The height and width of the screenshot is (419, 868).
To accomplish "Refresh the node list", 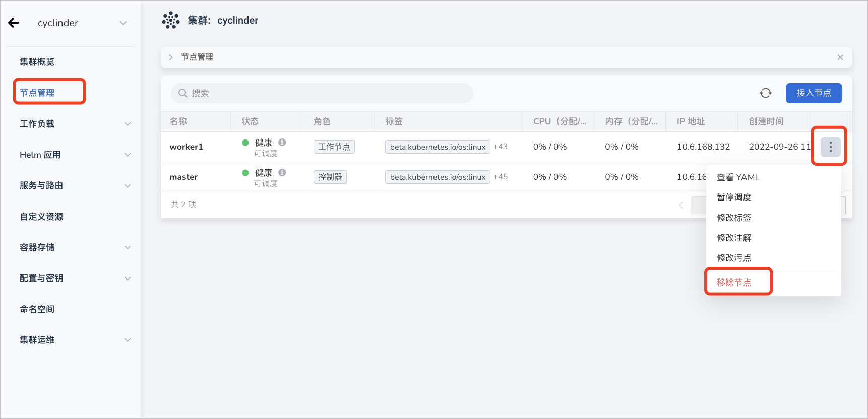I will pos(765,93).
